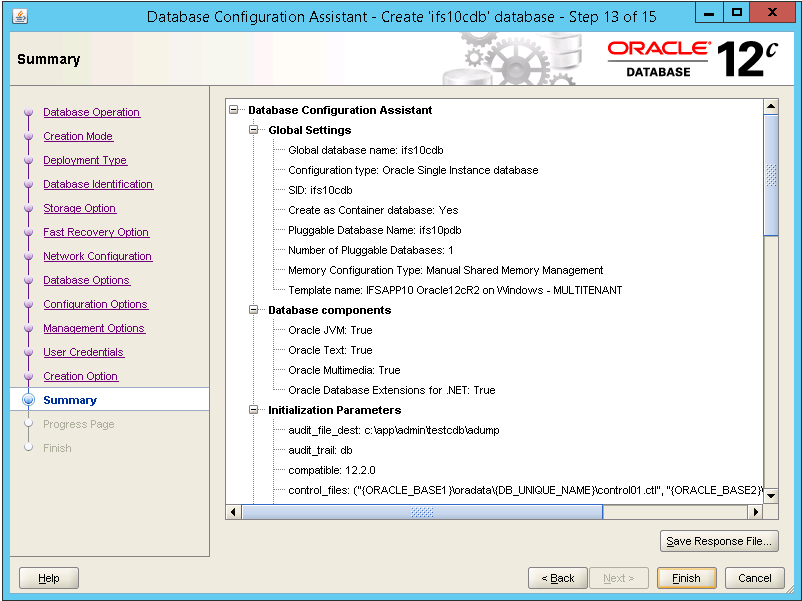Go to the Database Operation step
Screen dimensions: 802x601
(91, 112)
